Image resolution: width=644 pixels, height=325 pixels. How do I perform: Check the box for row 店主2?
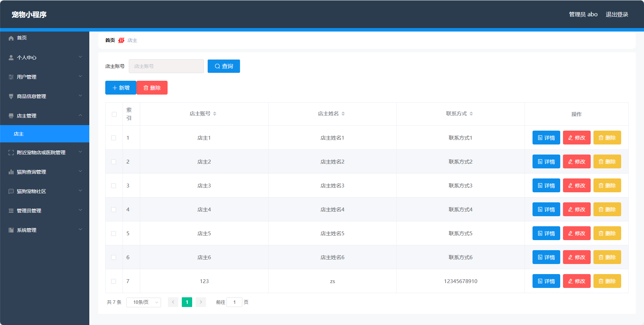114,162
